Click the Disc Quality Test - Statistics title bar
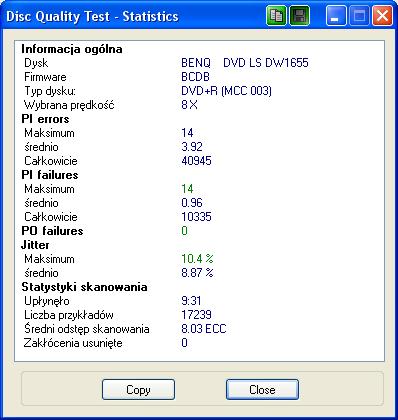This screenshot has height=420, width=398. [x=133, y=16]
